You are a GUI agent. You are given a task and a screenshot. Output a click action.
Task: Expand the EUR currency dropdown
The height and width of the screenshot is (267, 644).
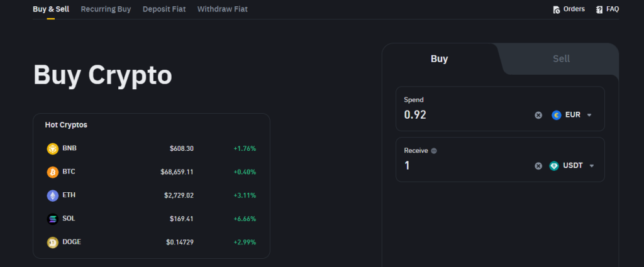click(589, 115)
